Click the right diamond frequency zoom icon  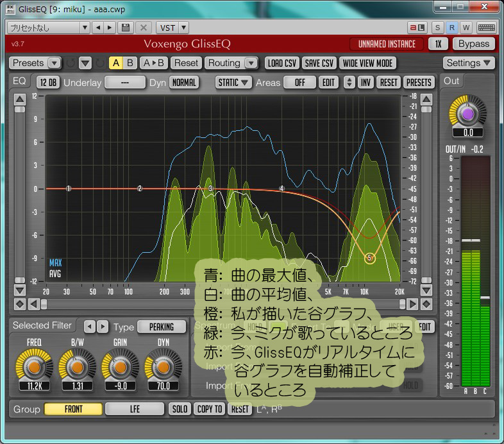(426, 304)
